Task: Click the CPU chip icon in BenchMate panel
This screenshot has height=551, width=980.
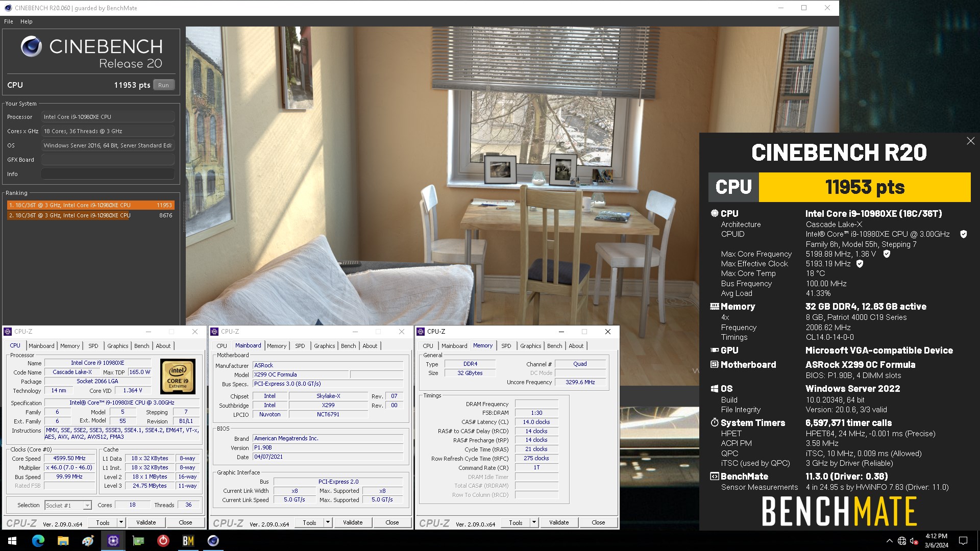Action: tap(715, 213)
